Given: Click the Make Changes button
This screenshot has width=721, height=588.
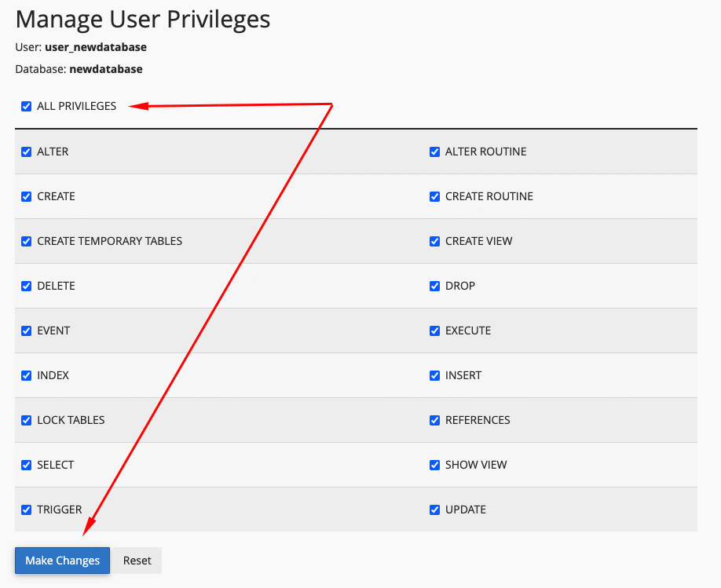Looking at the screenshot, I should (63, 561).
